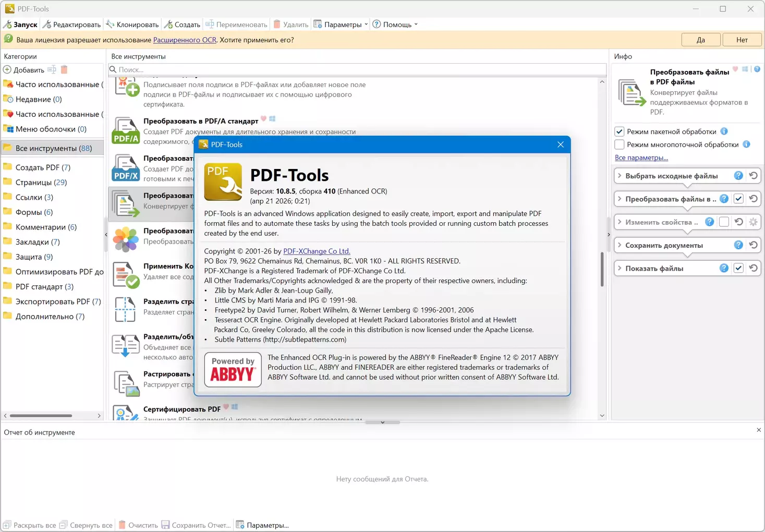Image resolution: width=765 pixels, height=532 pixels.
Task: Expand the Сохранить документы step
Action: point(620,245)
